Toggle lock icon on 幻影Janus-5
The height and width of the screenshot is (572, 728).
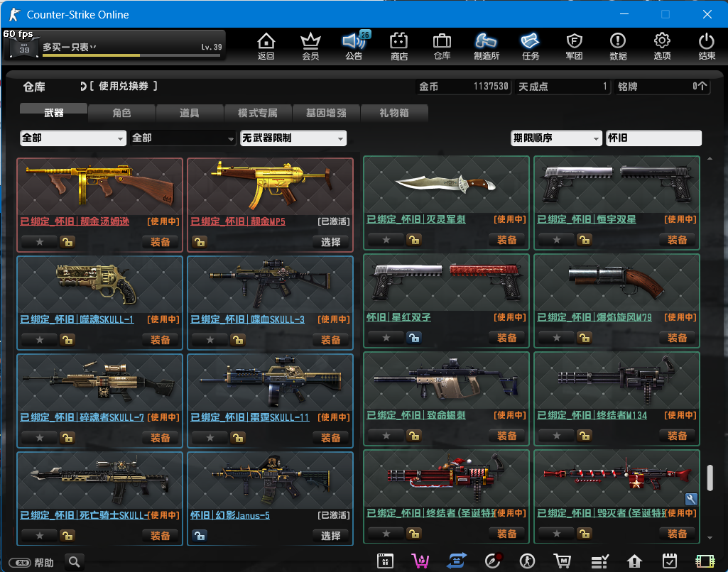(200, 535)
